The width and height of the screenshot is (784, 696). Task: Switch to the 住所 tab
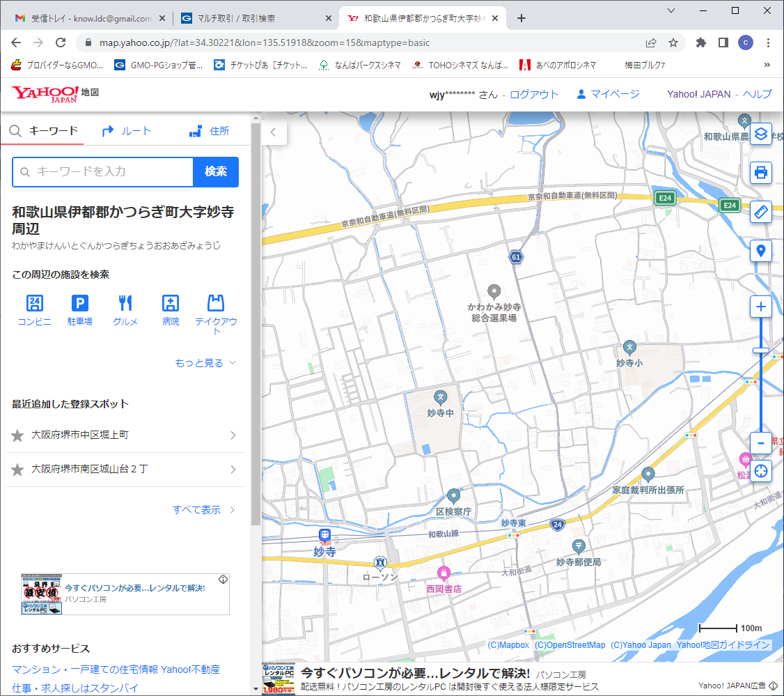(x=209, y=131)
